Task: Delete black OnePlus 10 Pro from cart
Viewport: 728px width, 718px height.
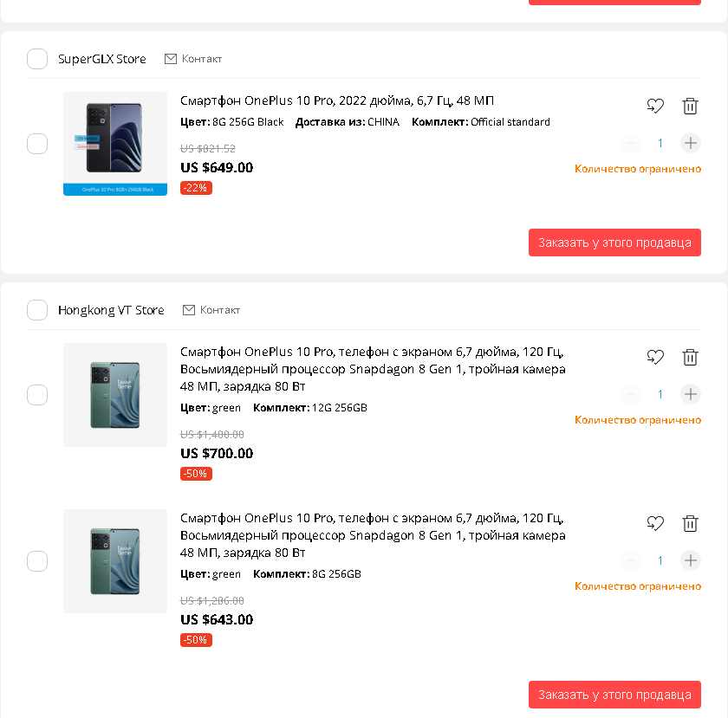Action: [x=690, y=107]
